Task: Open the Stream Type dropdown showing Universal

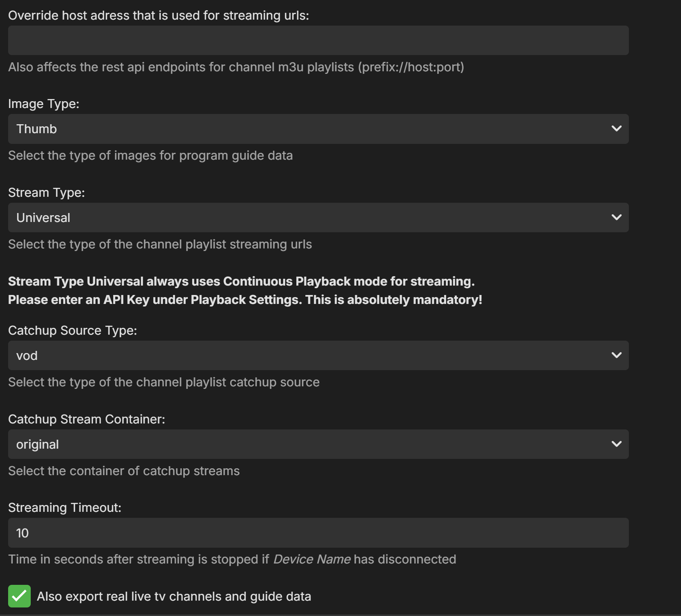Action: pyautogui.click(x=299, y=218)
